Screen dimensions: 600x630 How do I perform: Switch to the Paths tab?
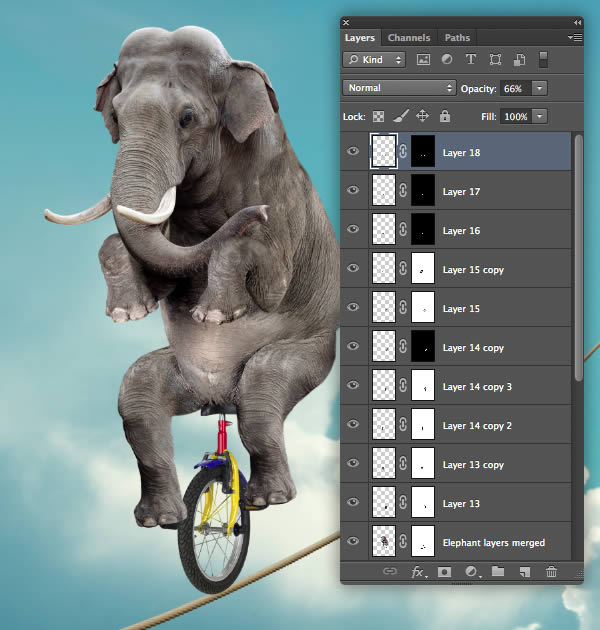tap(457, 38)
